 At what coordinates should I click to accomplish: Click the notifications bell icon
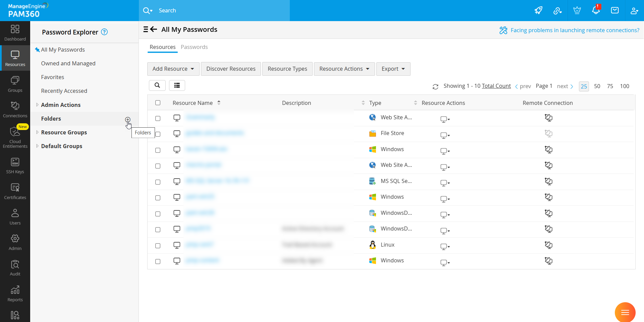pyautogui.click(x=596, y=10)
